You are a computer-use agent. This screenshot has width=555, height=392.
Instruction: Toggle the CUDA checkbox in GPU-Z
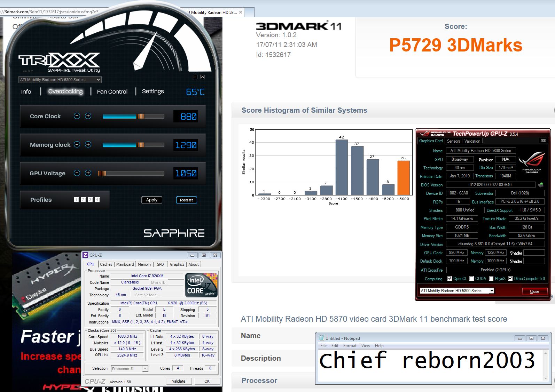pos(472,279)
